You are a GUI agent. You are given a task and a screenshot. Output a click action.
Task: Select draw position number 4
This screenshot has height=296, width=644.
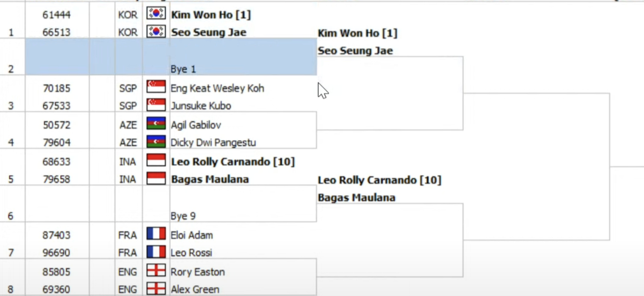[11, 142]
